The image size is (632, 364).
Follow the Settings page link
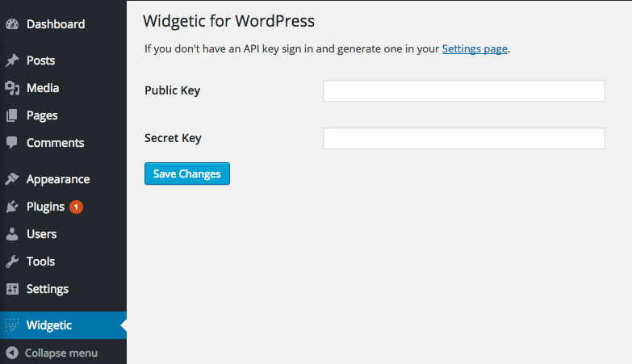pos(475,48)
